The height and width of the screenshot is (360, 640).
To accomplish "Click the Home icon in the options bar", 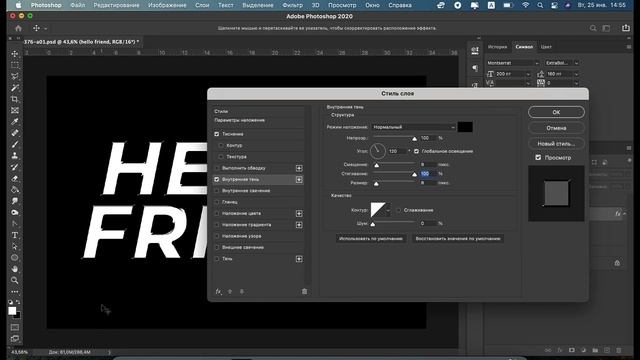I will point(18,28).
